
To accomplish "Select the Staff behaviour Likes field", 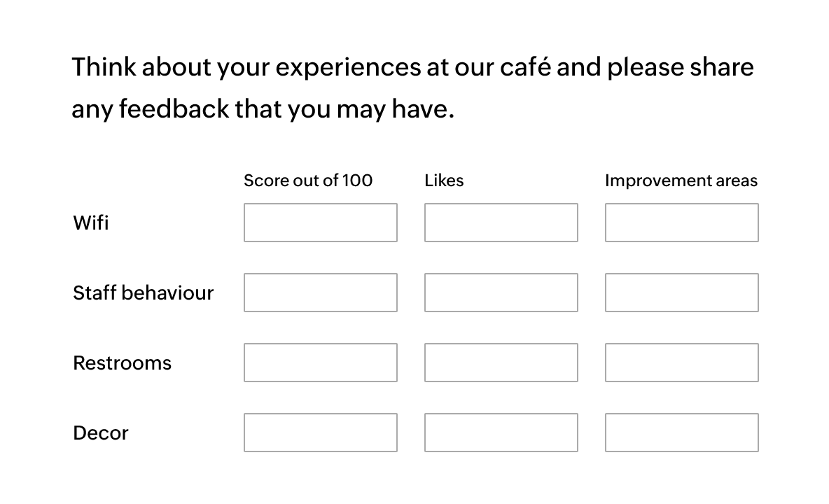I will pos(501,293).
